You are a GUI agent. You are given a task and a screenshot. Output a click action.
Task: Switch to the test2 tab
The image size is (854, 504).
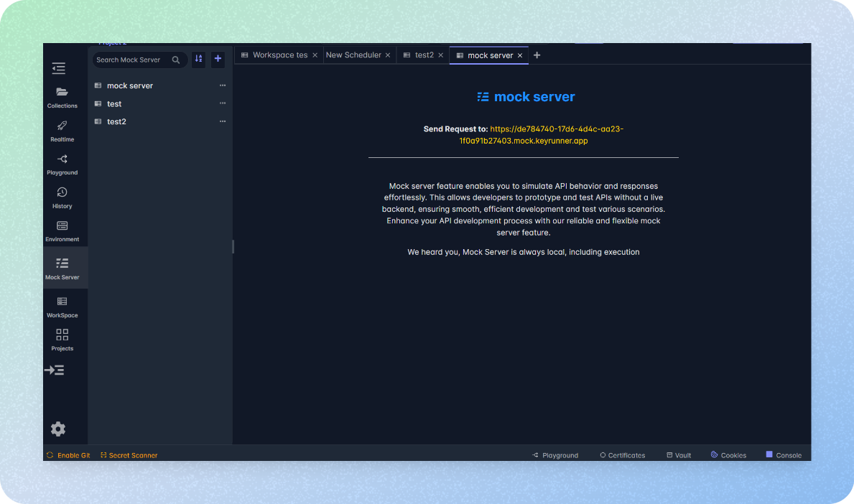(x=422, y=55)
